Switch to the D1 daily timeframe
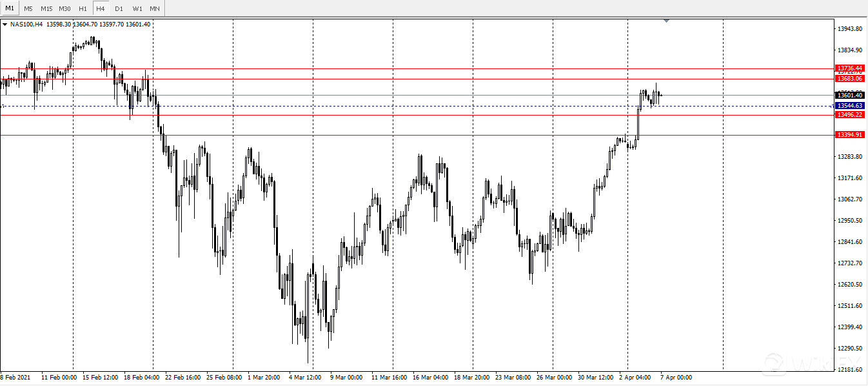 [x=119, y=8]
